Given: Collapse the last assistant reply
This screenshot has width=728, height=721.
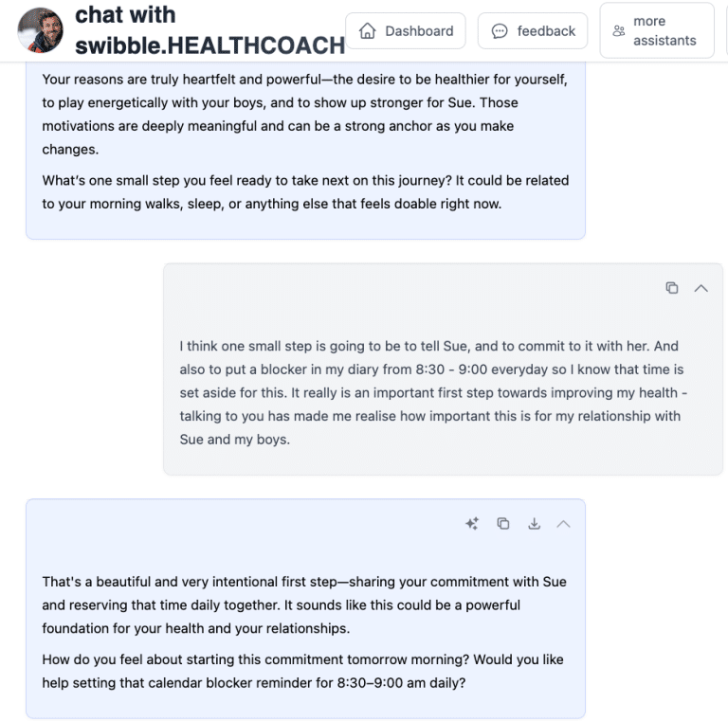Looking at the screenshot, I should pyautogui.click(x=563, y=524).
